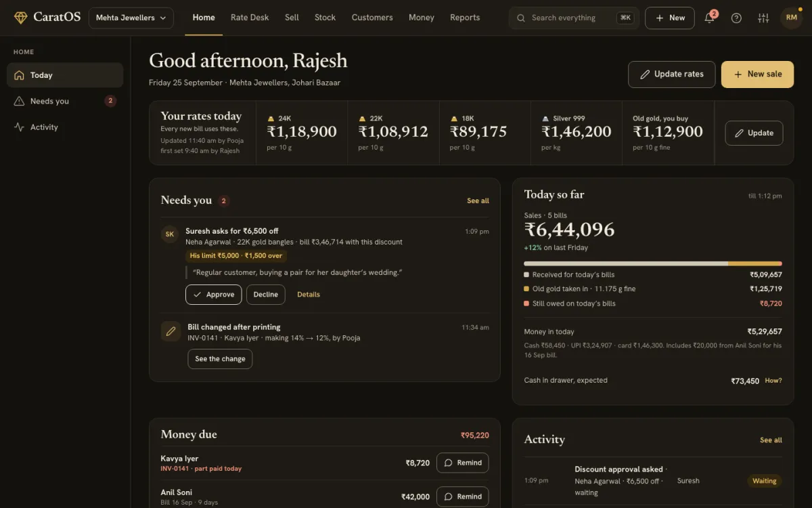Click How? next to cash in drawer
The width and height of the screenshot is (812, 508).
pyautogui.click(x=773, y=381)
